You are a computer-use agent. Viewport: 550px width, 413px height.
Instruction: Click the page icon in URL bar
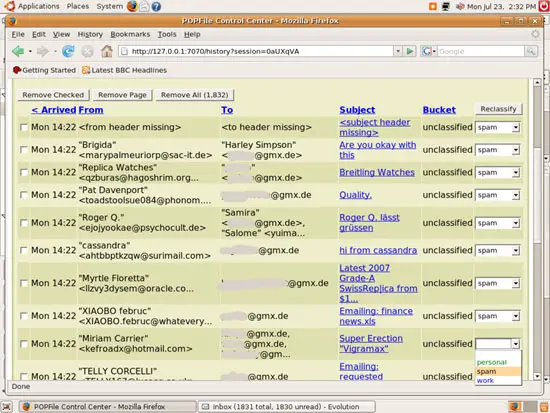(124, 51)
